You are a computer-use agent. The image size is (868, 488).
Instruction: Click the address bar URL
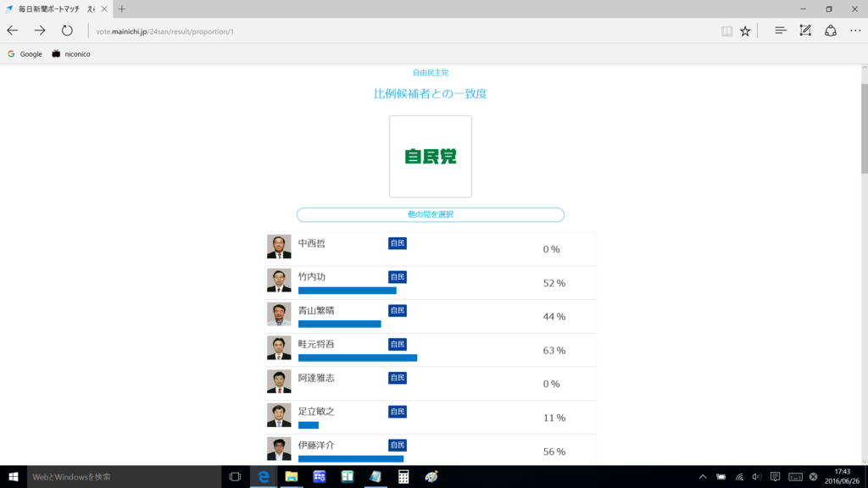(x=164, y=31)
